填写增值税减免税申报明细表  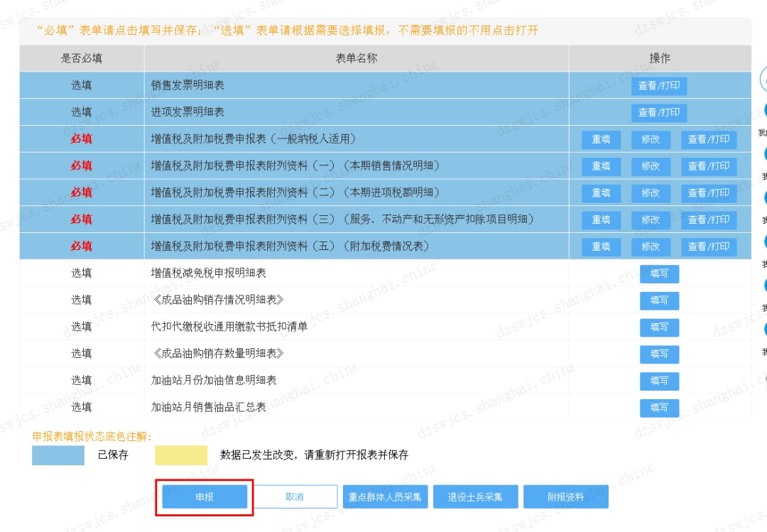point(660,273)
